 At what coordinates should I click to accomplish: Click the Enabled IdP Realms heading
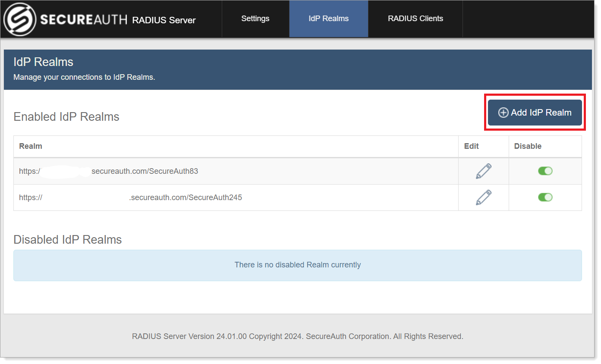pos(66,116)
